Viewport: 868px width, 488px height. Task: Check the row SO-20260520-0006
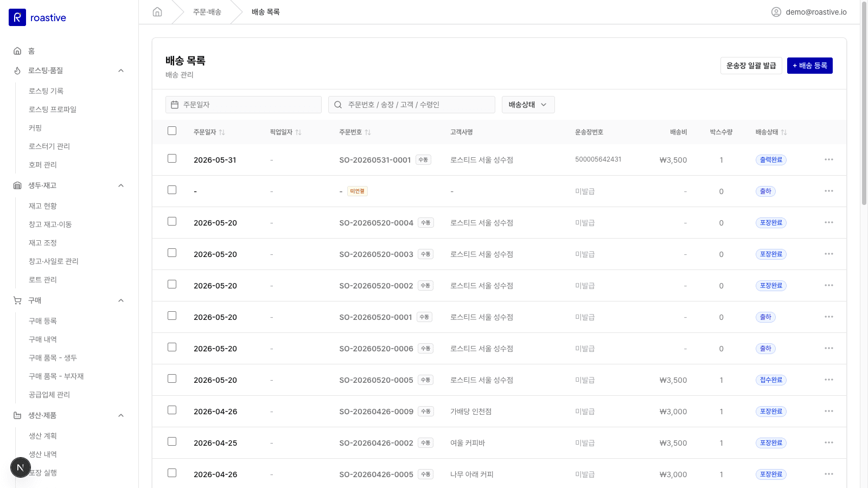pyautogui.click(x=172, y=347)
